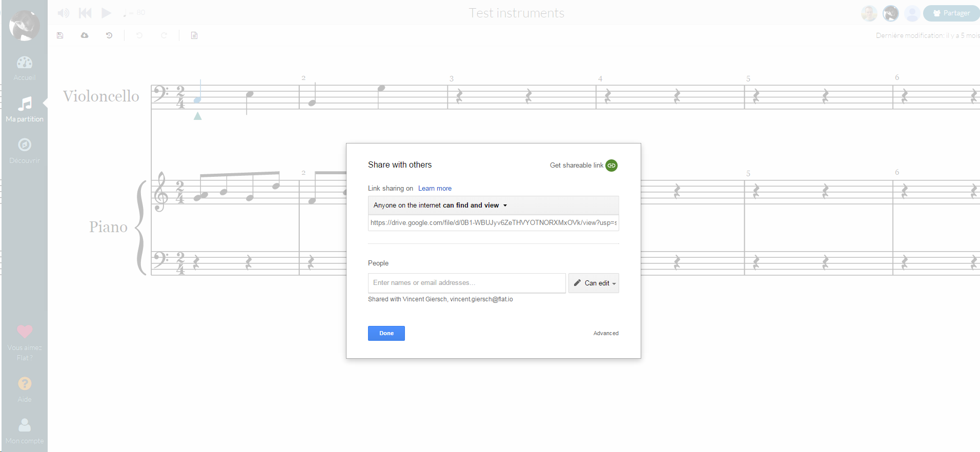Select the Google Drive share URL field
The height and width of the screenshot is (452, 980).
click(493, 223)
